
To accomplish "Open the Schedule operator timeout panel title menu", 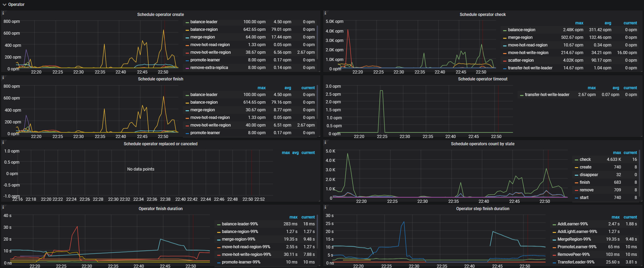I will (x=482, y=79).
